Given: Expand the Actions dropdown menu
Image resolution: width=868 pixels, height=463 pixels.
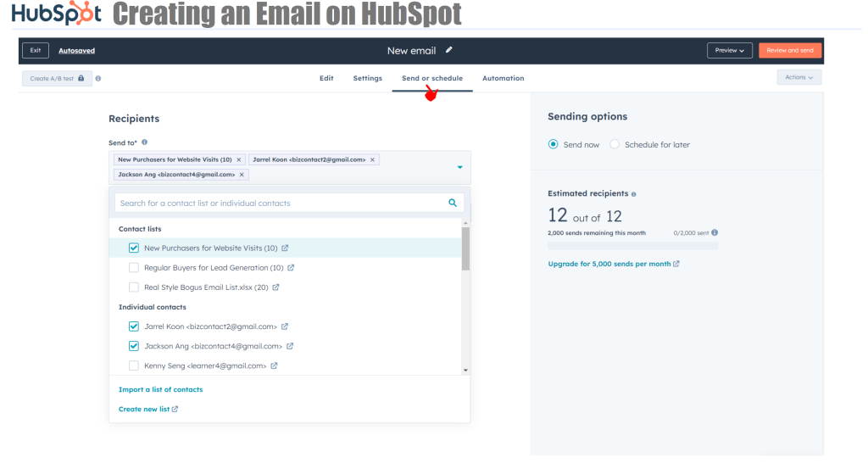Looking at the screenshot, I should pyautogui.click(x=798, y=78).
